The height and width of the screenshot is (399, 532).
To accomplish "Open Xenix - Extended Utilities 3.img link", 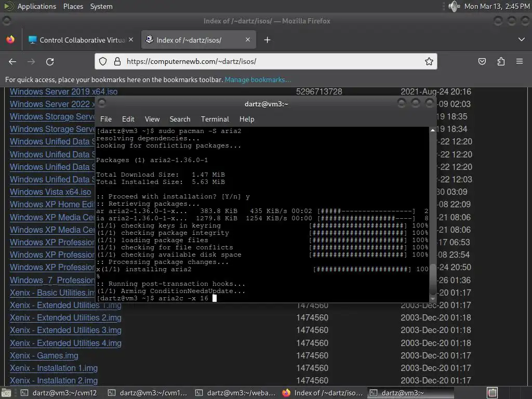I will [65, 330].
